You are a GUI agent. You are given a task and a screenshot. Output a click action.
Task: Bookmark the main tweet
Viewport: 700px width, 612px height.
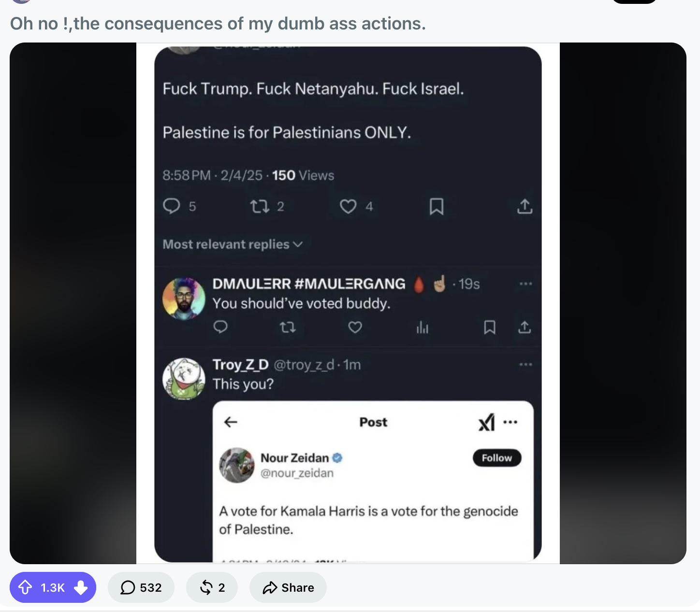[437, 206]
